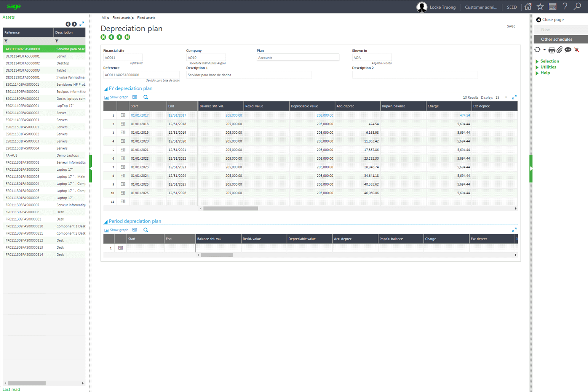The height and width of the screenshot is (392, 588).
Task: Open favorites star icon in header
Action: 540,6
